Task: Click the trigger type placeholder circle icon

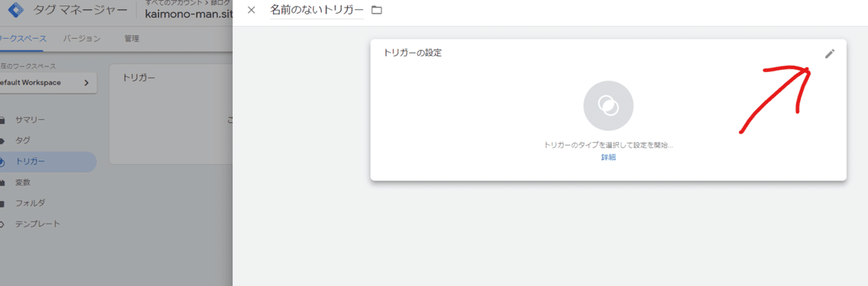Action: pos(608,105)
